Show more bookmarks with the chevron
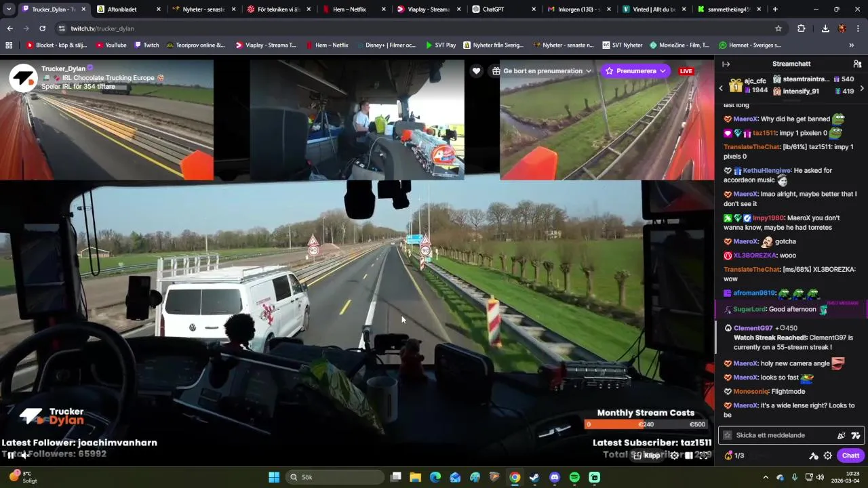 click(852, 45)
